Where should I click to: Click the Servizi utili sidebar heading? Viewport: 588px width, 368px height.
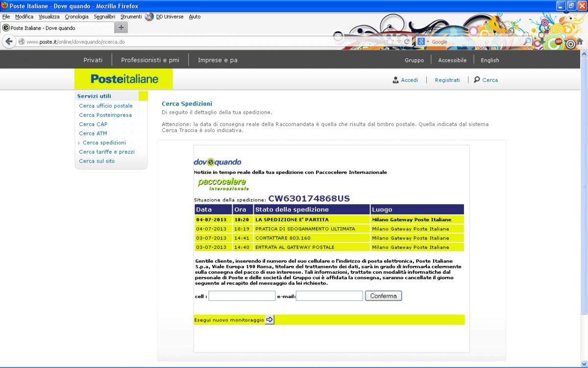point(94,96)
